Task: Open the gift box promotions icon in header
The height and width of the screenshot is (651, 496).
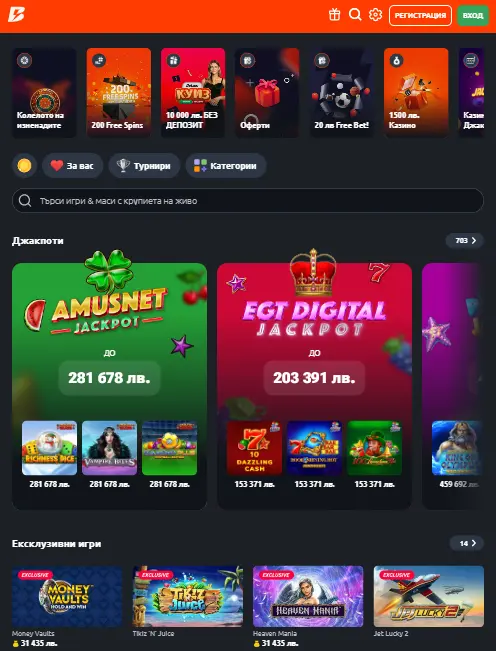Action: click(335, 15)
